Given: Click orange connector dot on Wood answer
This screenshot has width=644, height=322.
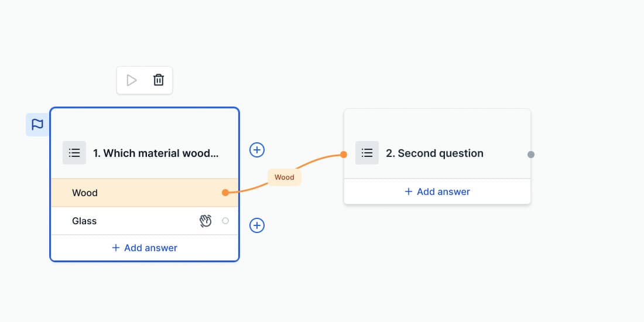Looking at the screenshot, I should click(225, 193).
